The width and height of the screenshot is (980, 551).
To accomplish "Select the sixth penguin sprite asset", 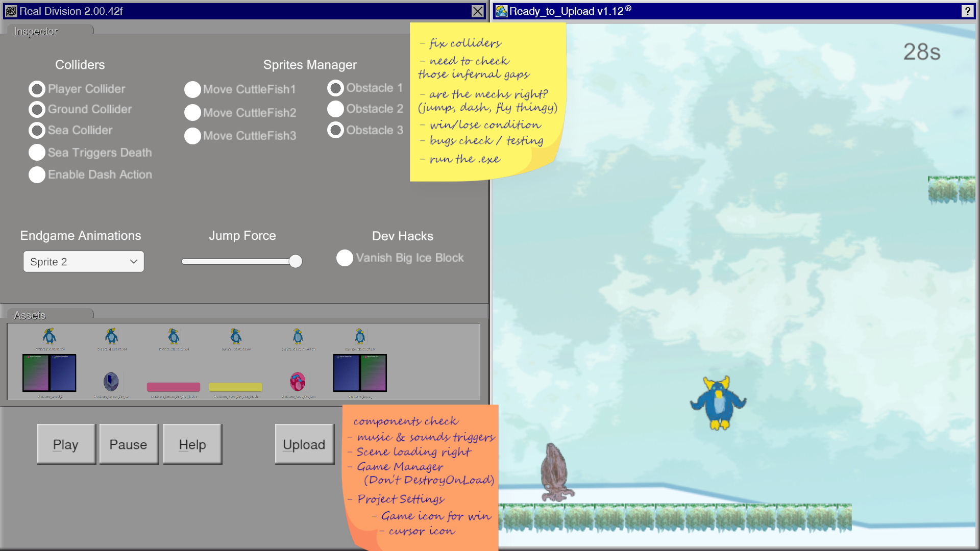I will coord(360,337).
